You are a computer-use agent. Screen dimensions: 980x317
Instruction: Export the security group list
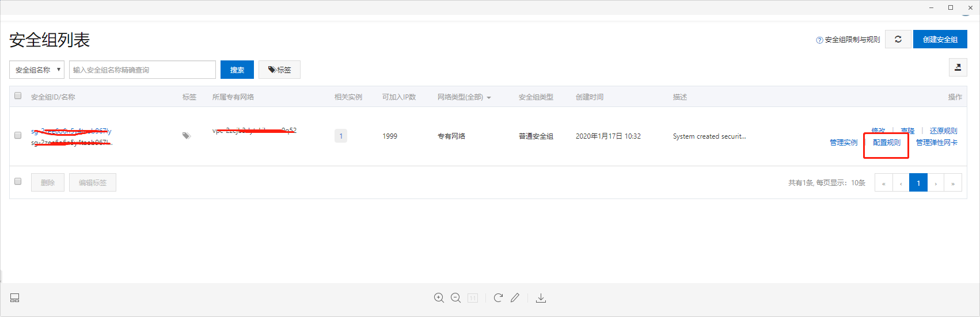[x=958, y=67]
